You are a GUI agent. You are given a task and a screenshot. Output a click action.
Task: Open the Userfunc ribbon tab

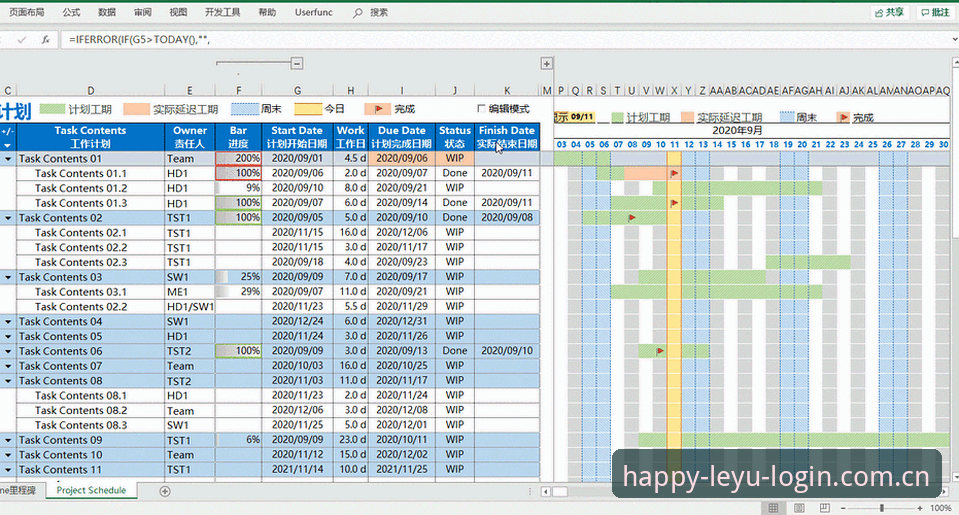coord(313,12)
